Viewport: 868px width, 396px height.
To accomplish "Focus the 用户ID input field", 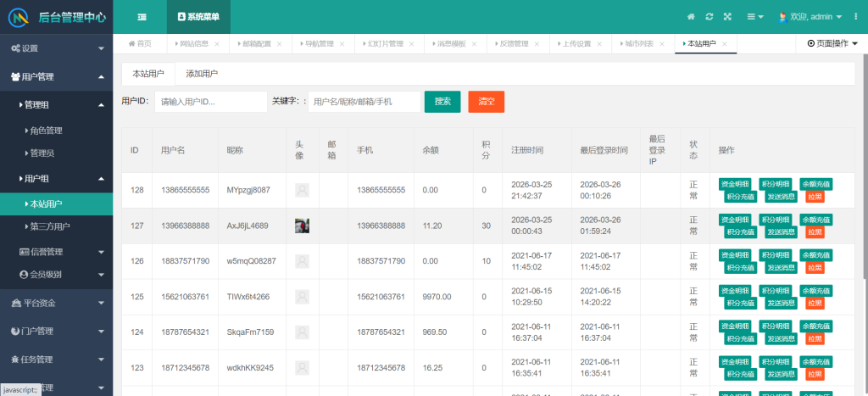I will point(210,102).
